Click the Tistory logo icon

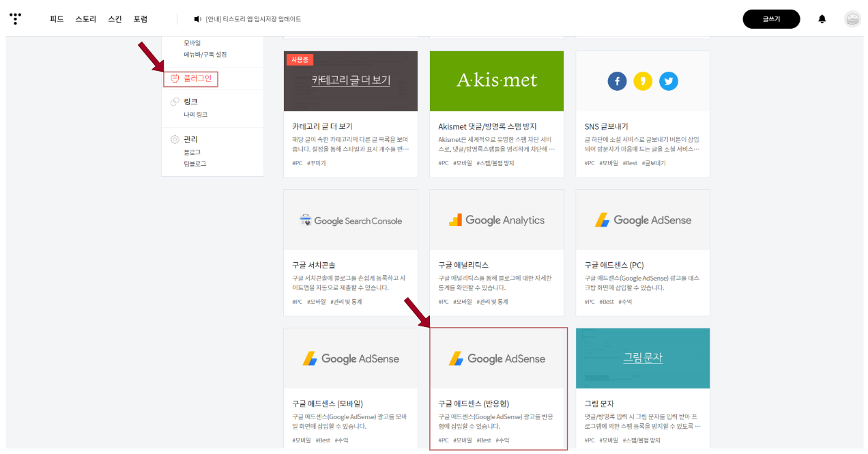16,19
